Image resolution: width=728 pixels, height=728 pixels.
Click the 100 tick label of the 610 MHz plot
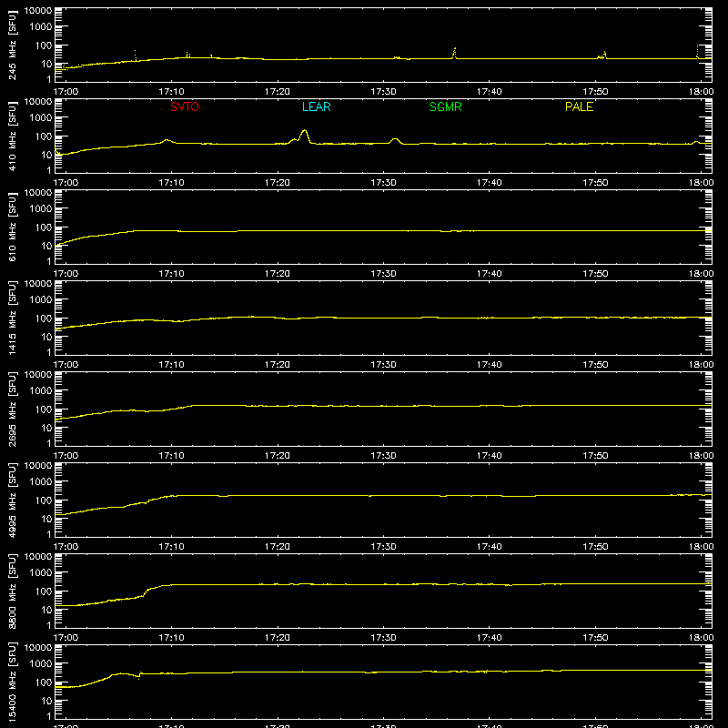[x=44, y=227]
